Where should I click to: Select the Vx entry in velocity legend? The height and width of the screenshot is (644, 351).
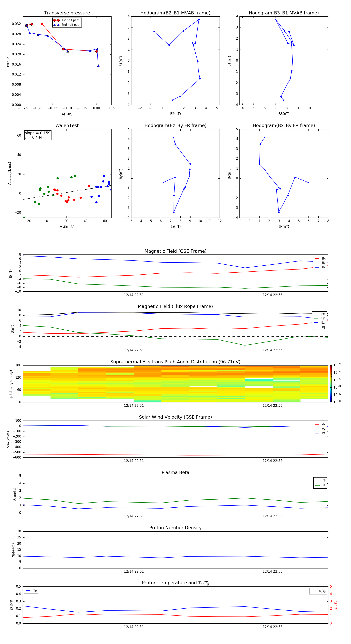coord(320,424)
